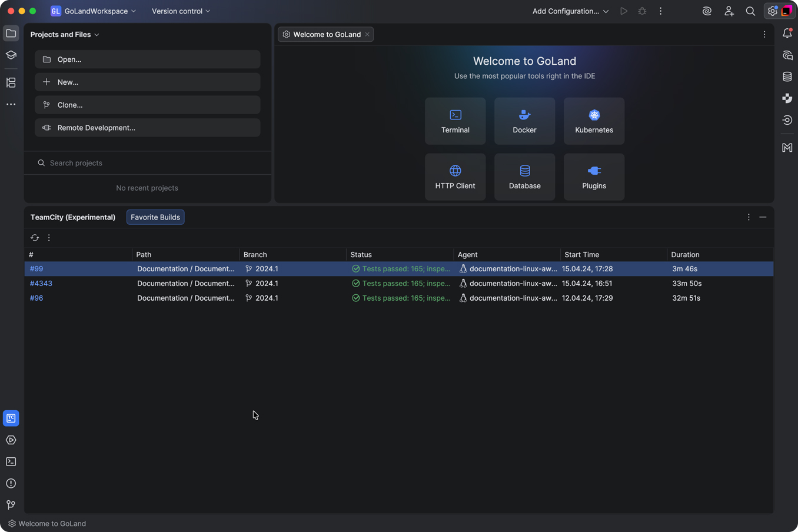Click the Notifications bell icon
Screen dimensions: 798x532
coord(787,34)
